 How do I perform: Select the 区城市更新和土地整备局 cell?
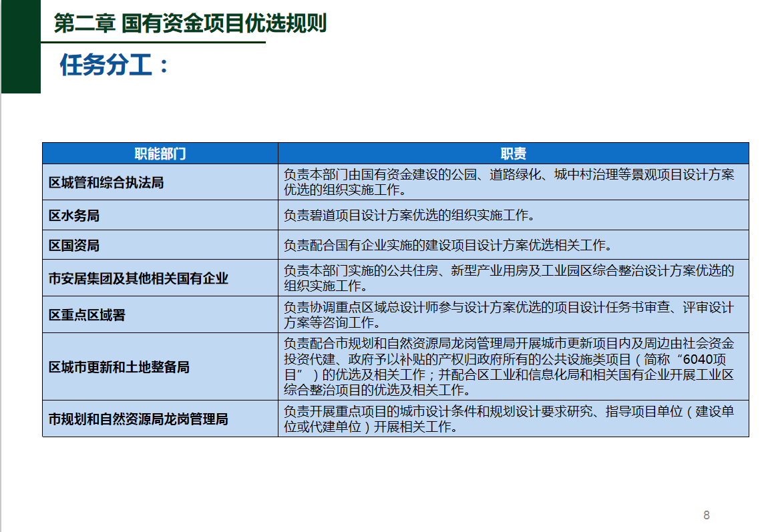click(x=119, y=366)
